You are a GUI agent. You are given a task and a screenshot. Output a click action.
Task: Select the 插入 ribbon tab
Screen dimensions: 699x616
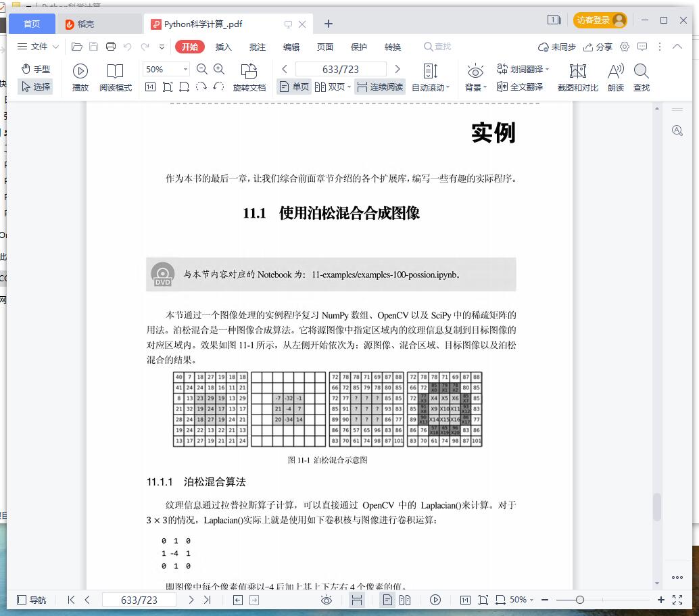coord(223,47)
